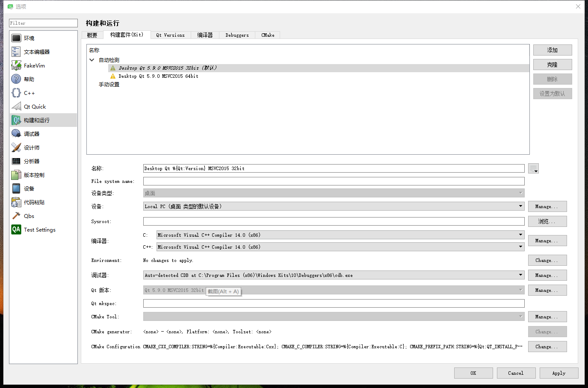588x388 pixels.
Task: Open the CMake Tool dropdown
Action: (334, 317)
